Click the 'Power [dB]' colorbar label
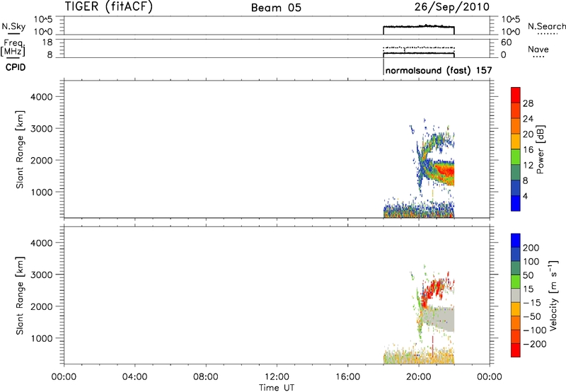This screenshot has width=566, height=392. click(x=540, y=149)
